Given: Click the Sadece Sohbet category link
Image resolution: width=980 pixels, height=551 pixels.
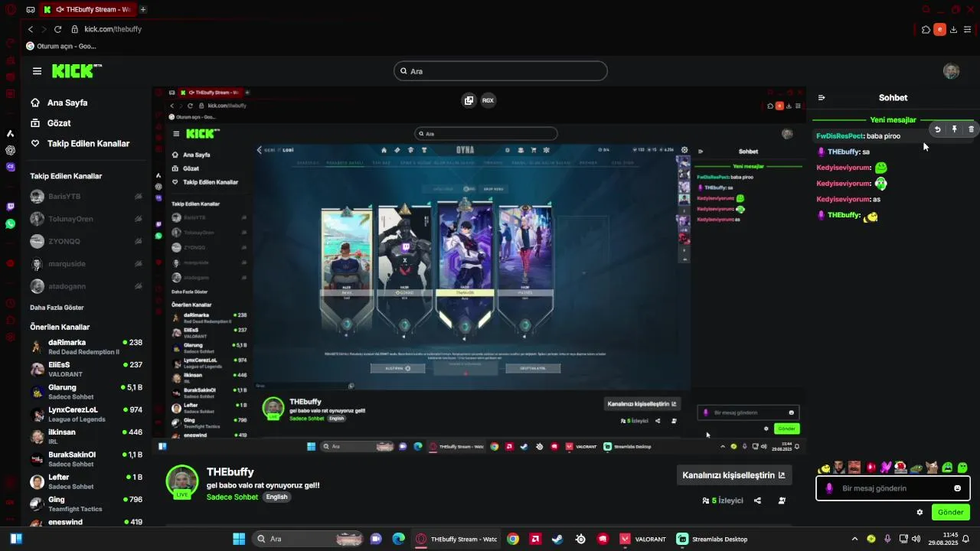Looking at the screenshot, I should point(232,497).
